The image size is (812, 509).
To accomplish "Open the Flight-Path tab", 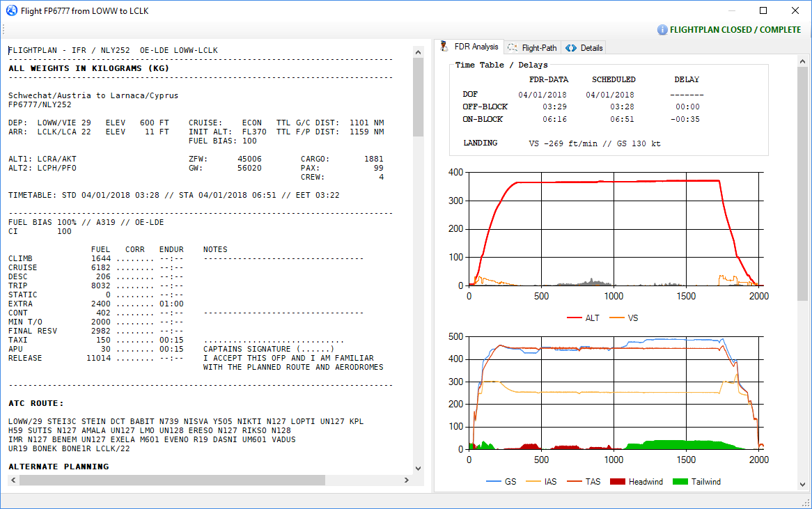I will (x=532, y=47).
